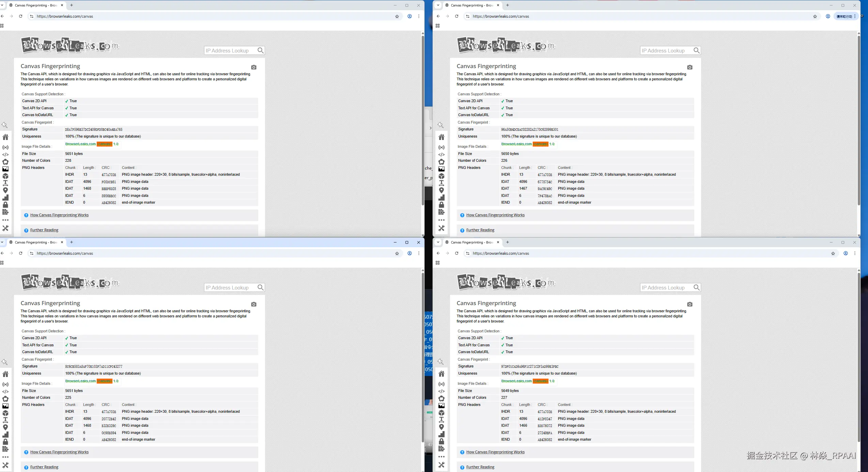This screenshot has height=472, width=868.
Task: Close the tab in the bottom-right window
Action: pos(498,242)
